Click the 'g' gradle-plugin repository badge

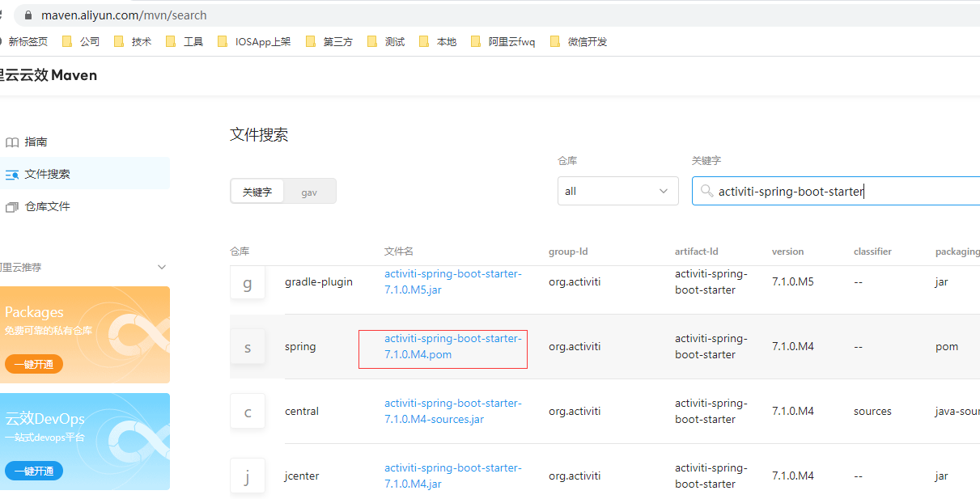pos(248,282)
